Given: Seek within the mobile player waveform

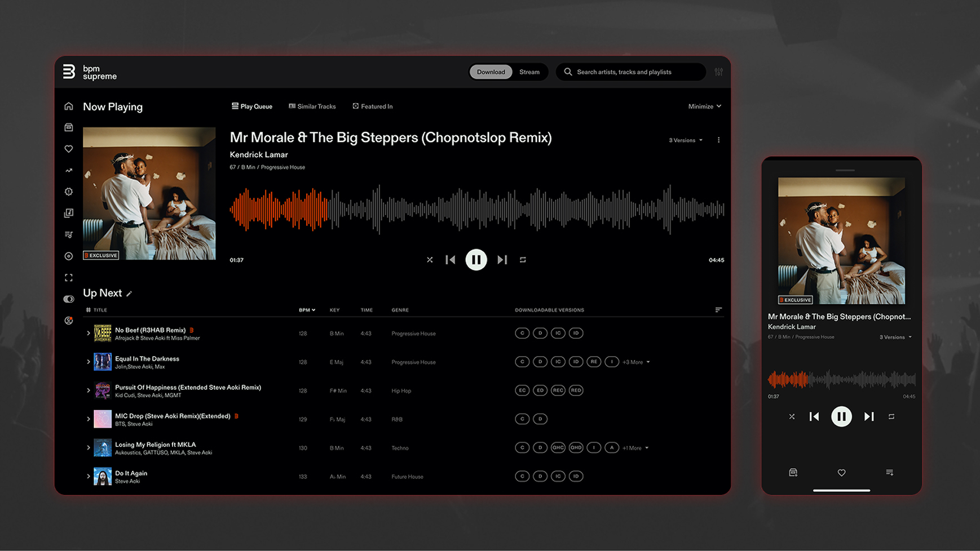Looking at the screenshot, I should 841,380.
